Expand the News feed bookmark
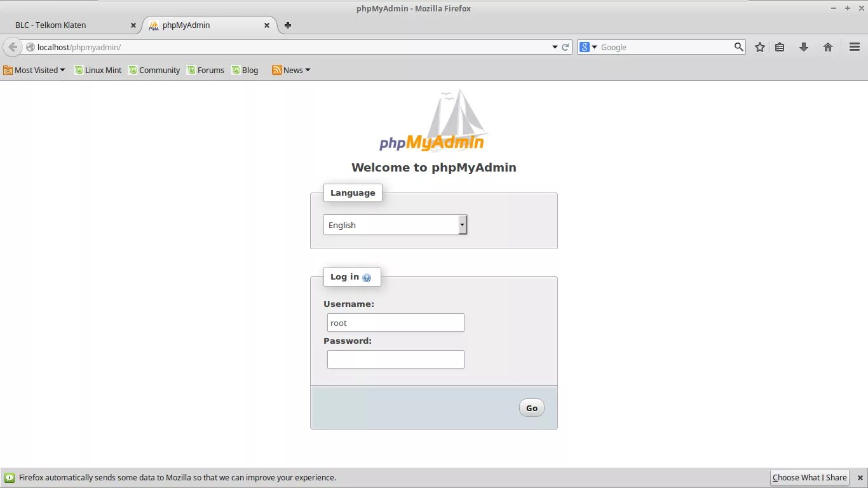This screenshot has width=868, height=488. pos(291,70)
